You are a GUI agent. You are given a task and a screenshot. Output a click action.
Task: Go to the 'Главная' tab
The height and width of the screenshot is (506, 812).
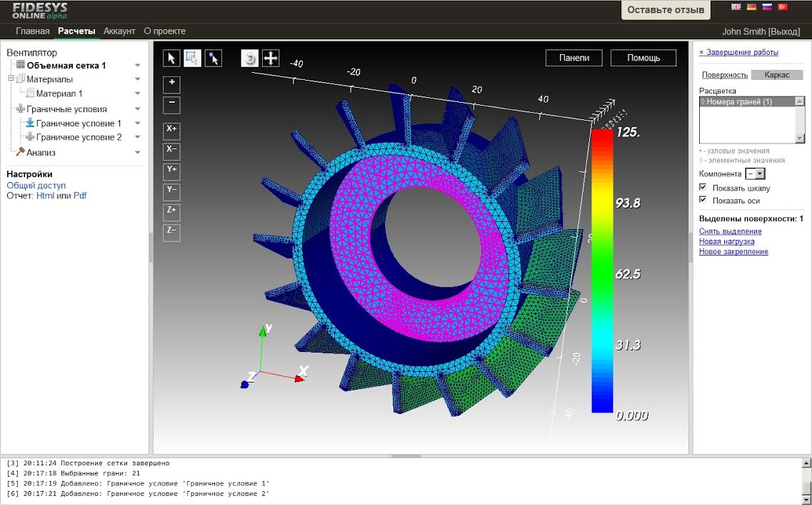(x=33, y=31)
